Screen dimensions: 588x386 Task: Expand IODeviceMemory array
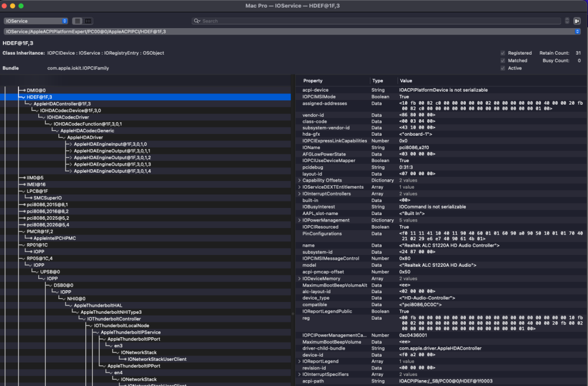(x=299, y=279)
